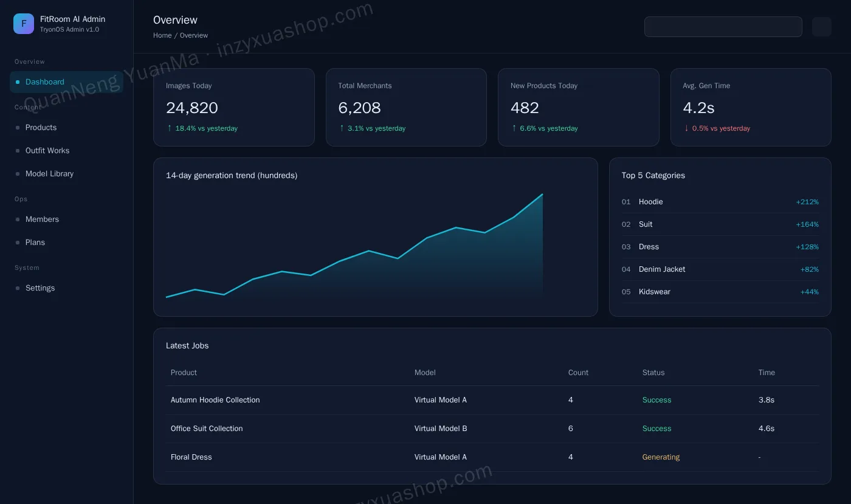Viewport: 851px width, 504px height.
Task: Navigate to Plans in sidebar
Action: point(66,243)
